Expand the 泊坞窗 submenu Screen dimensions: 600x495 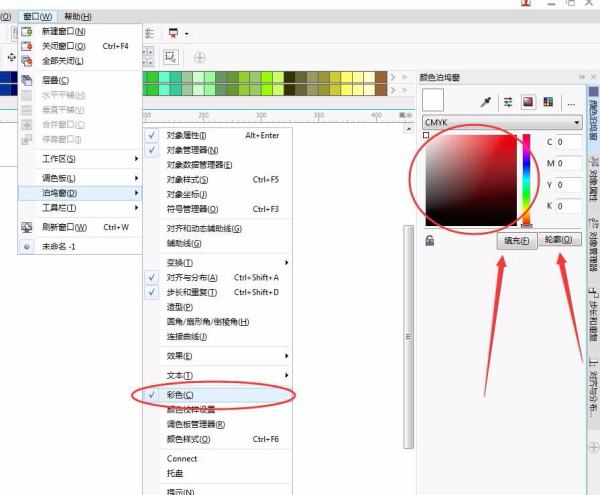(80, 193)
